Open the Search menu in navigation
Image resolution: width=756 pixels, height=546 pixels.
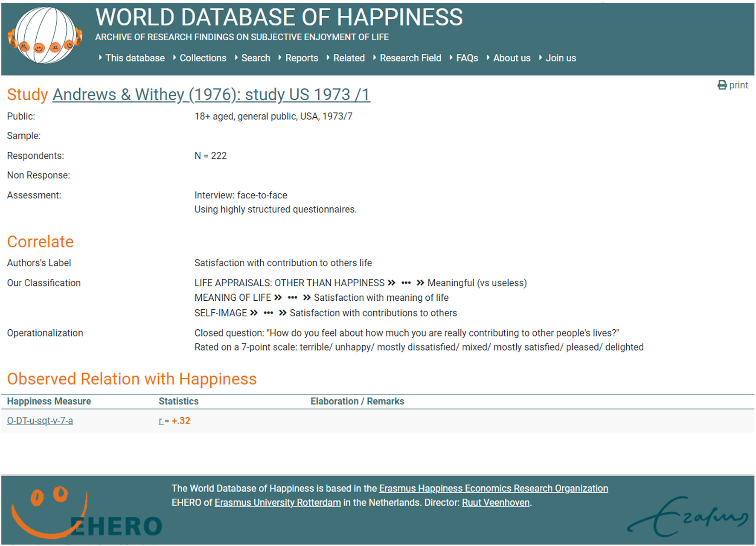[256, 58]
